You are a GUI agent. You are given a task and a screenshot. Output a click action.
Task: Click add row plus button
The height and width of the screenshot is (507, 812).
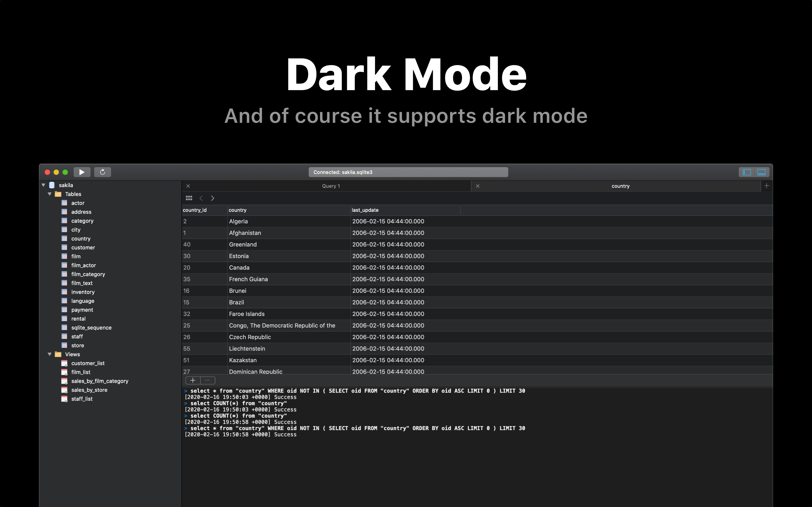(x=193, y=380)
